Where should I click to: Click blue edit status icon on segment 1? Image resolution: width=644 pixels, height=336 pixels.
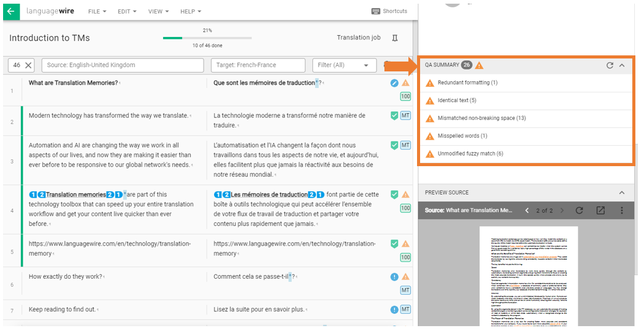point(394,83)
